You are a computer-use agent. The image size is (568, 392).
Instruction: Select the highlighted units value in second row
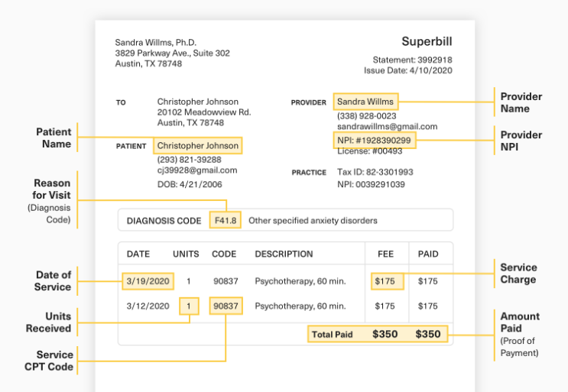189,306
